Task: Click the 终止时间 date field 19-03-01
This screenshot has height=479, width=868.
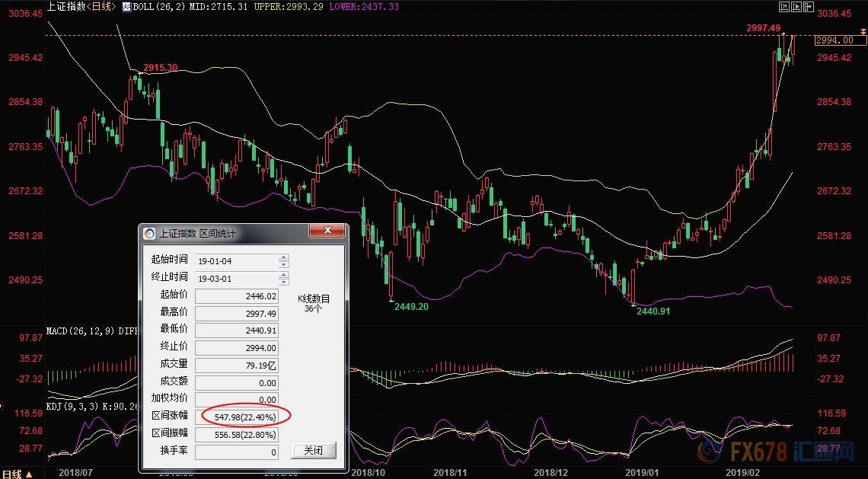Action: pos(237,279)
